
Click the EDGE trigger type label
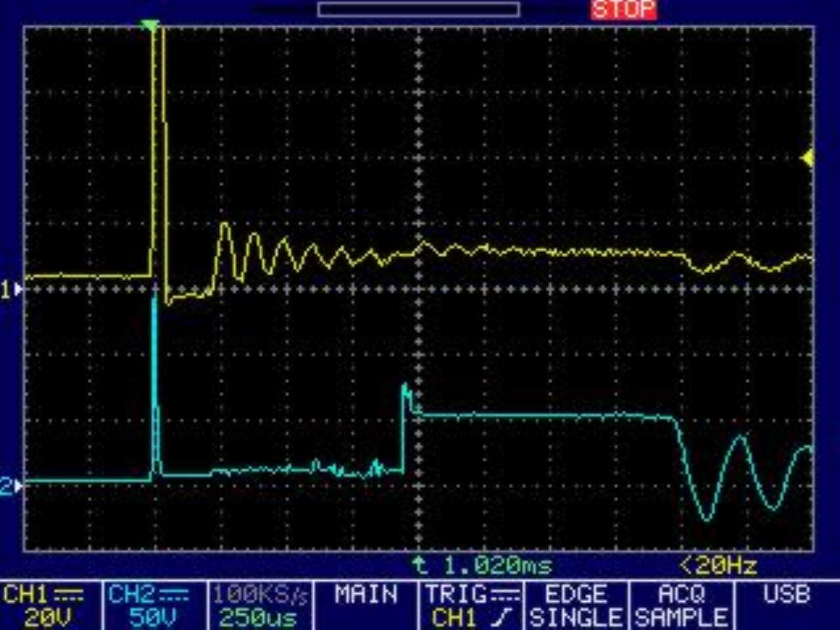tap(576, 595)
